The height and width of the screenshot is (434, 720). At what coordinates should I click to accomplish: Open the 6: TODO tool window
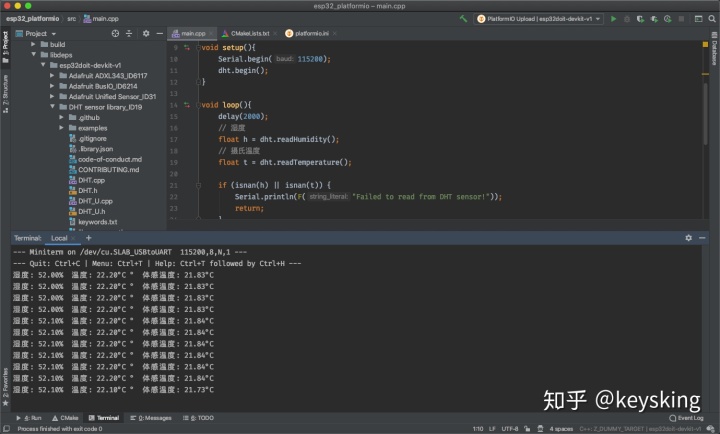point(198,418)
